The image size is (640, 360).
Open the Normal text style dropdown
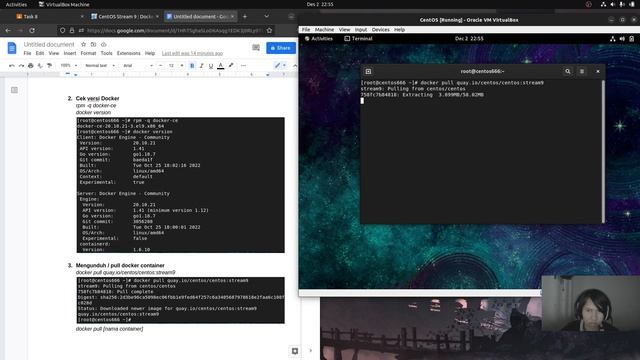tap(100, 65)
